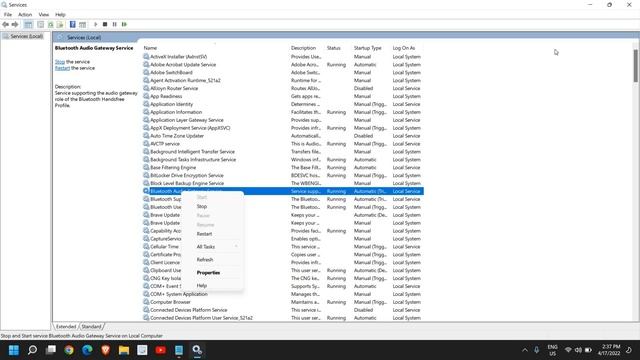The width and height of the screenshot is (640, 360).
Task: Select the Base Filtering Engine service
Action: click(173, 168)
